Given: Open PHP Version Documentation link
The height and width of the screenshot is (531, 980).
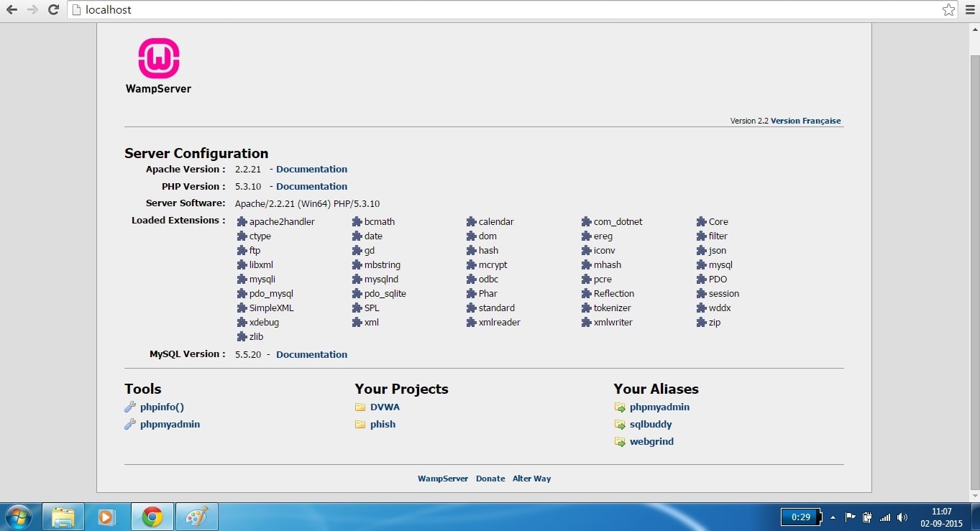Looking at the screenshot, I should 311,186.
